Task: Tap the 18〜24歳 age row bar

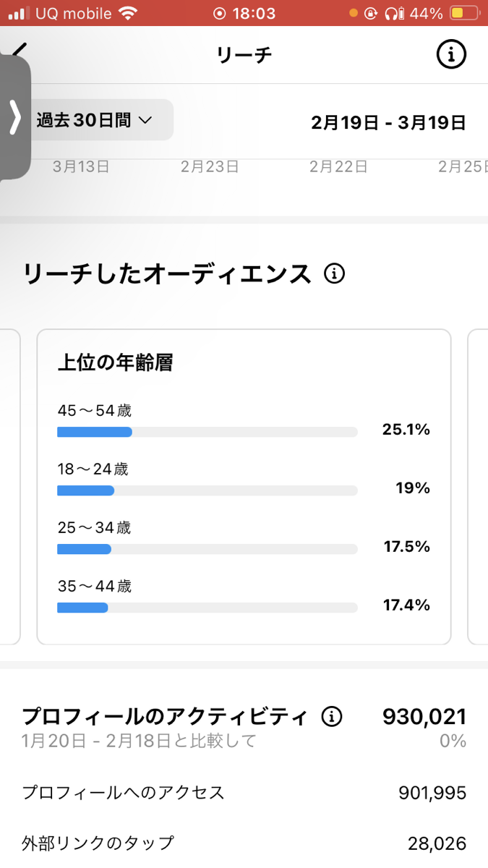Action: [x=207, y=490]
